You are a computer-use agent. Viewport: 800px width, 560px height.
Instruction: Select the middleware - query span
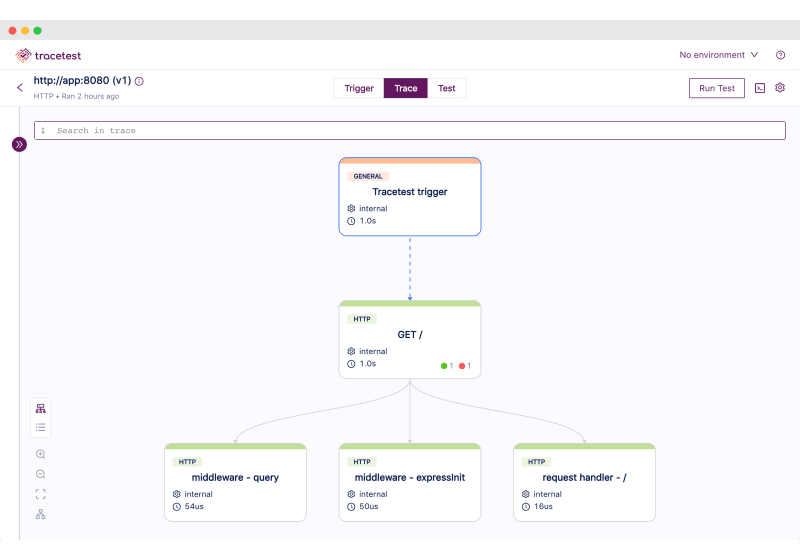click(235, 482)
